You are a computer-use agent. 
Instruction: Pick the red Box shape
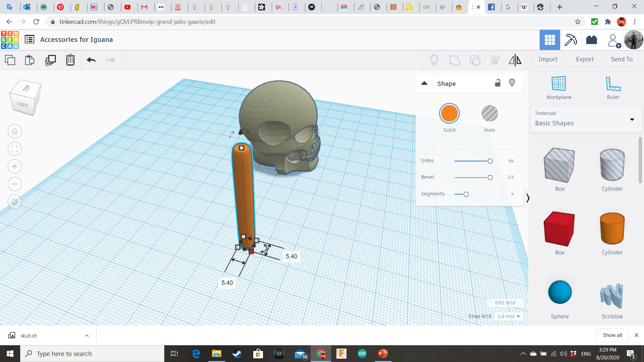pyautogui.click(x=559, y=229)
